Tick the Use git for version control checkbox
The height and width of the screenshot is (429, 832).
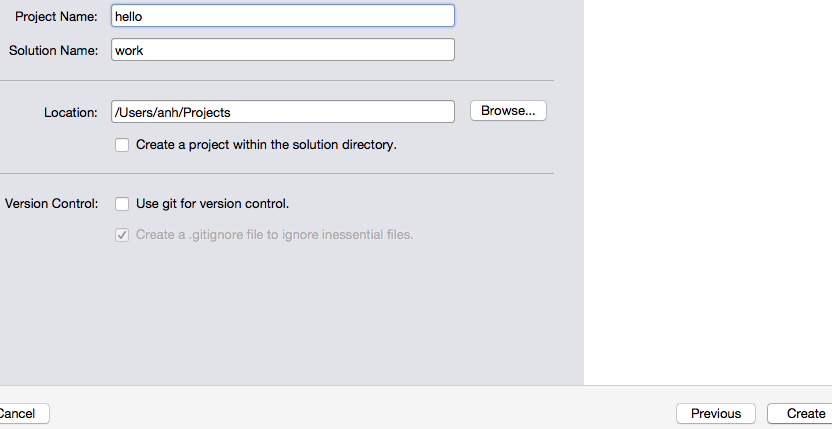122,204
